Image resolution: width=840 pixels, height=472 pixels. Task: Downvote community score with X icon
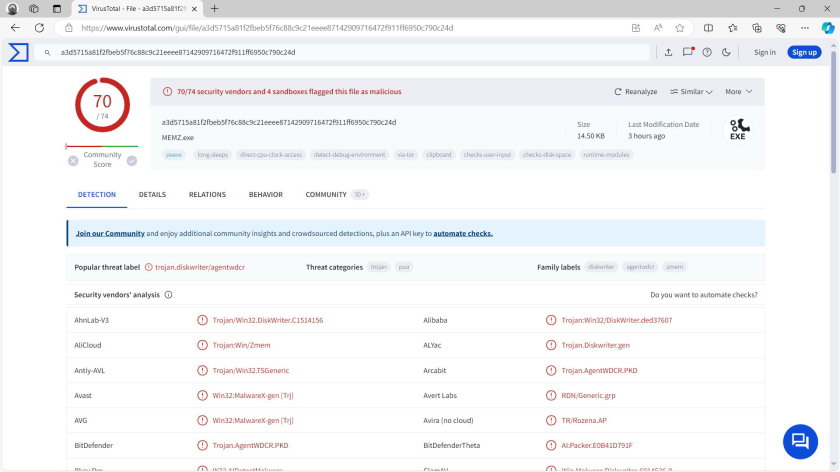73,161
